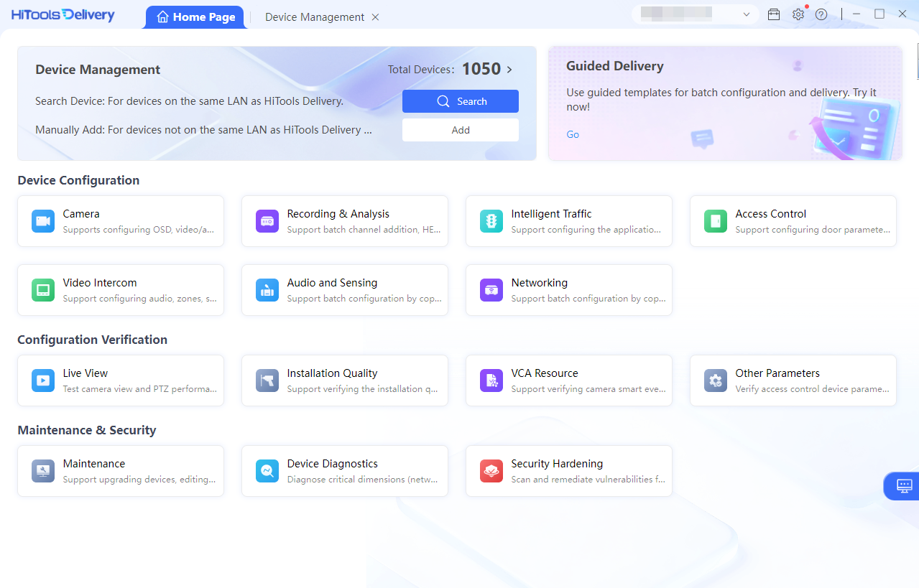
Task: Expand the account dropdown in title bar
Action: click(747, 14)
